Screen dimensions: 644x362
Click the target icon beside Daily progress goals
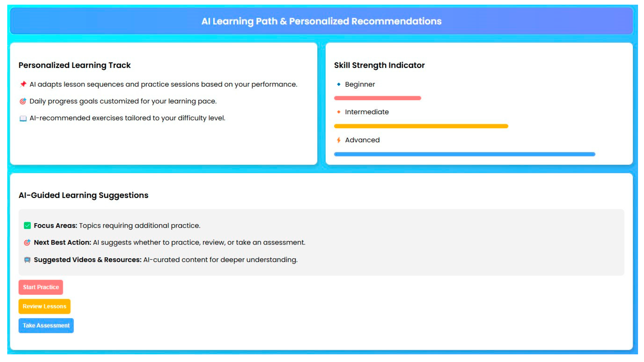click(23, 101)
